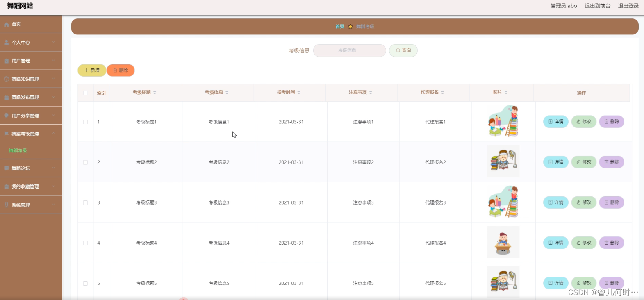Click the home icon beside 首页
The width and height of the screenshot is (644, 300).
coord(7,25)
